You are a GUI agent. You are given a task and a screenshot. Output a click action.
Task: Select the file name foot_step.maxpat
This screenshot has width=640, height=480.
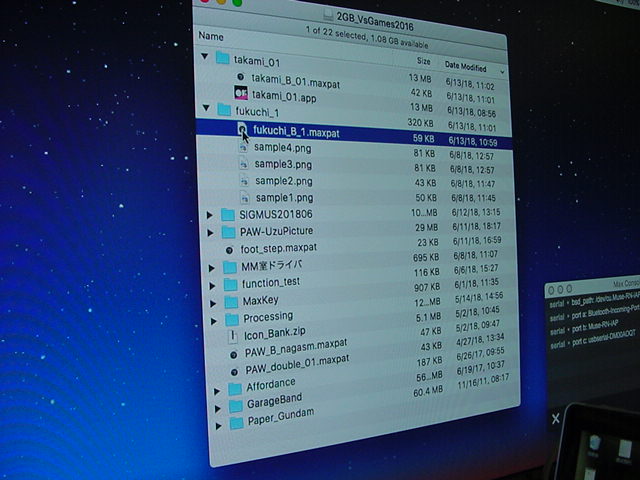278,248
